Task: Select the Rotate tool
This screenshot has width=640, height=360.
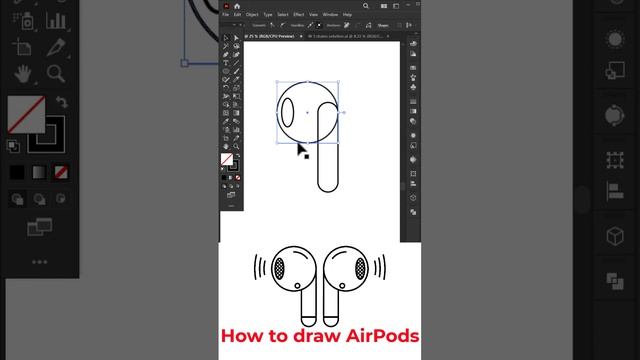Action: click(x=226, y=88)
